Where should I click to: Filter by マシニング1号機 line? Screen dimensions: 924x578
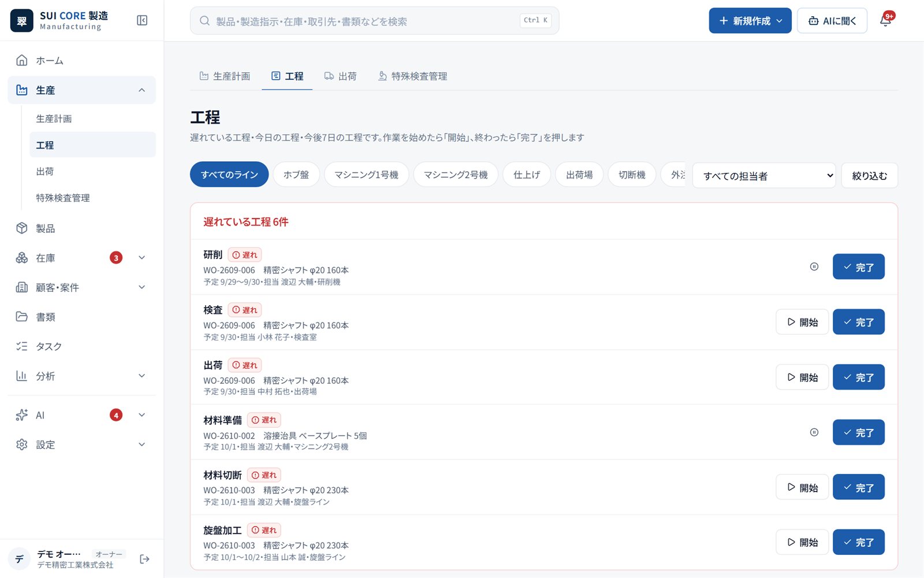tap(366, 175)
